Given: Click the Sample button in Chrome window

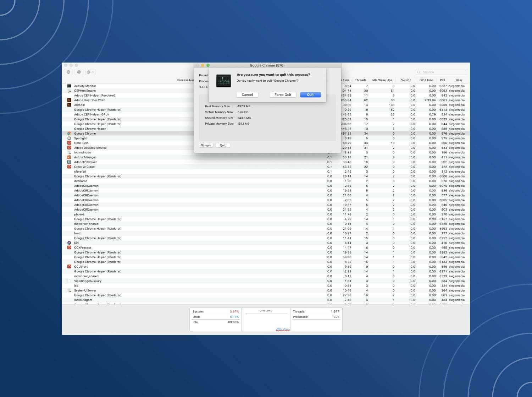Looking at the screenshot, I should 206,145.
